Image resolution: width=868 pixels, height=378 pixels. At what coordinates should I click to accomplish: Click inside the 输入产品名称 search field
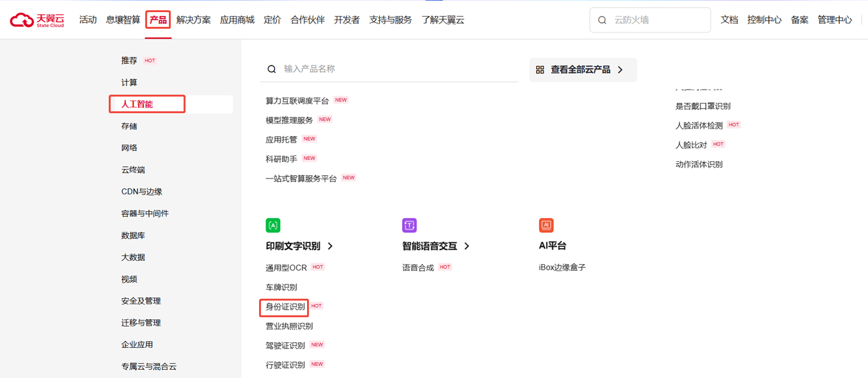352,68
